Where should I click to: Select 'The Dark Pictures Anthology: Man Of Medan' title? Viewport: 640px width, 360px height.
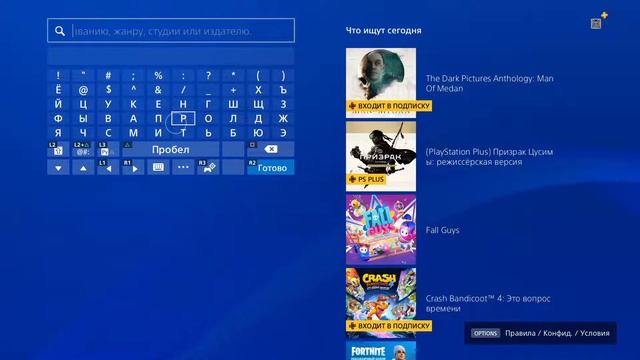[x=489, y=83]
